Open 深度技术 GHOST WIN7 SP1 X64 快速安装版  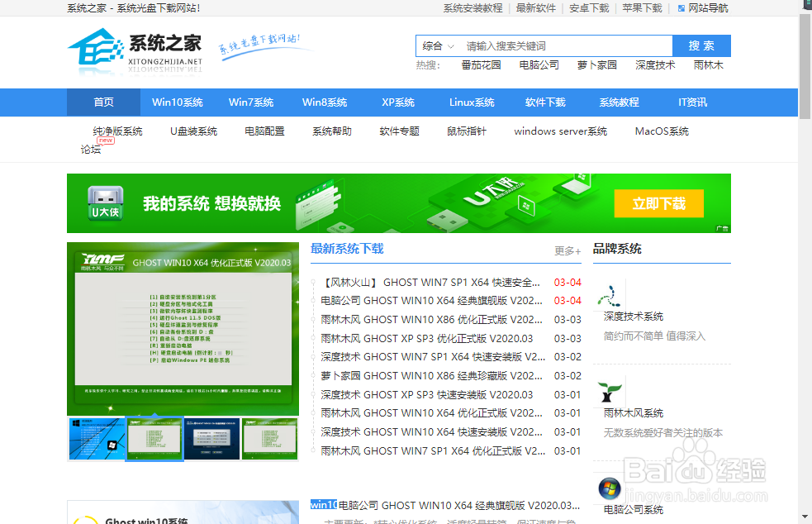pyautogui.click(x=433, y=357)
